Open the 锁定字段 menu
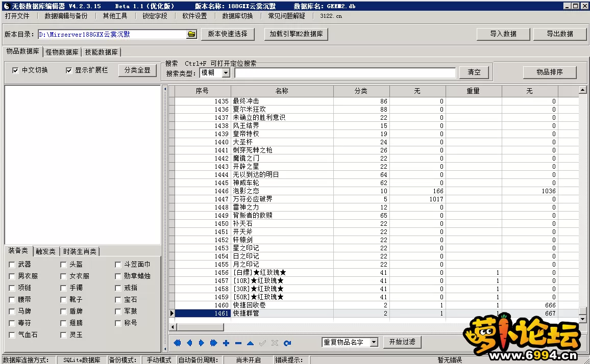The width and height of the screenshot is (590, 364). (155, 16)
